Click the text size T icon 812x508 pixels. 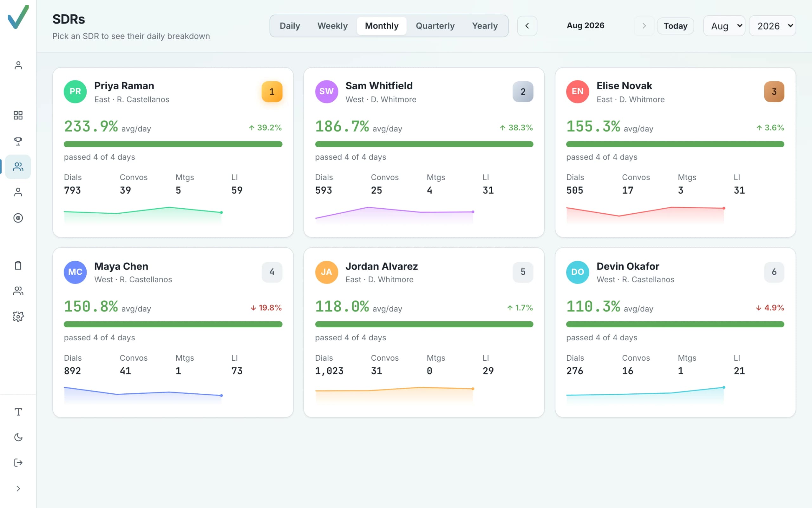[18, 412]
